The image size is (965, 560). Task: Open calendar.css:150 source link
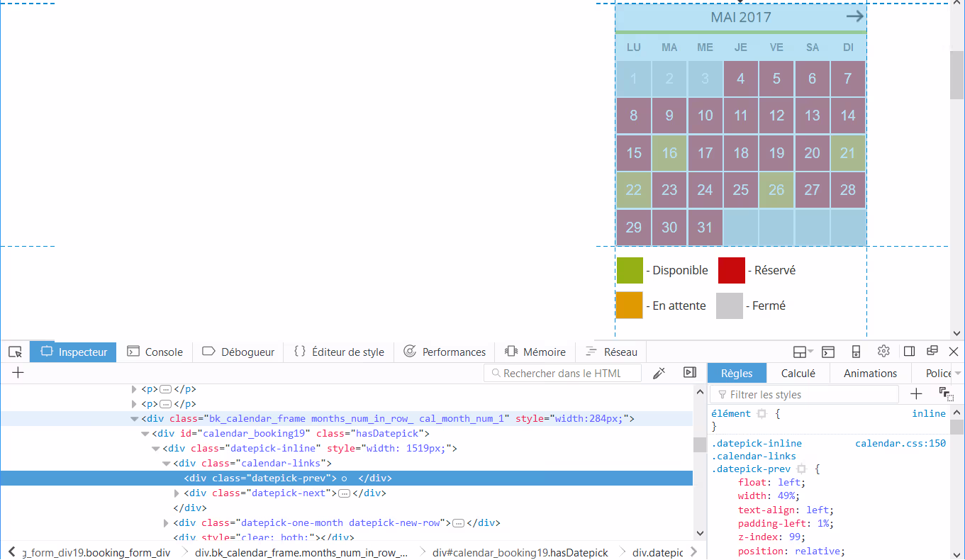(x=900, y=443)
